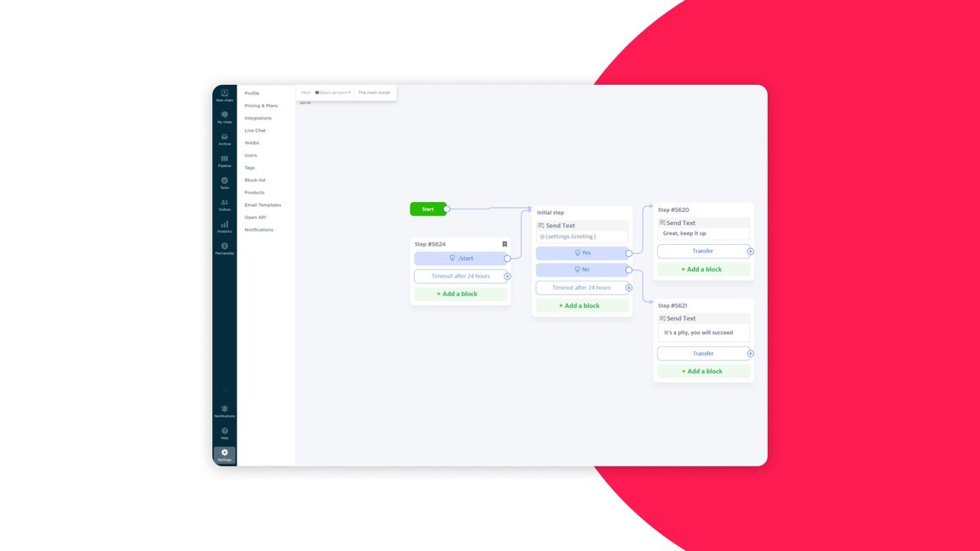Click the green Start node
This screenshot has height=551, width=980.
point(427,209)
